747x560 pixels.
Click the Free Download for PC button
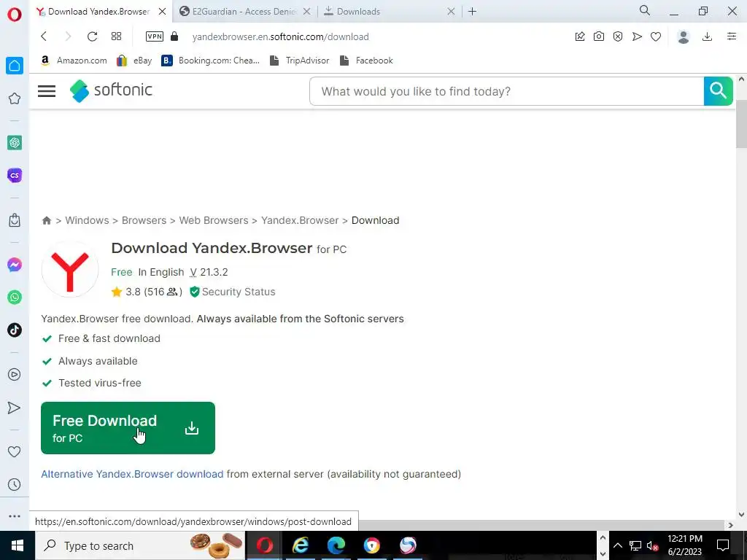click(x=128, y=427)
